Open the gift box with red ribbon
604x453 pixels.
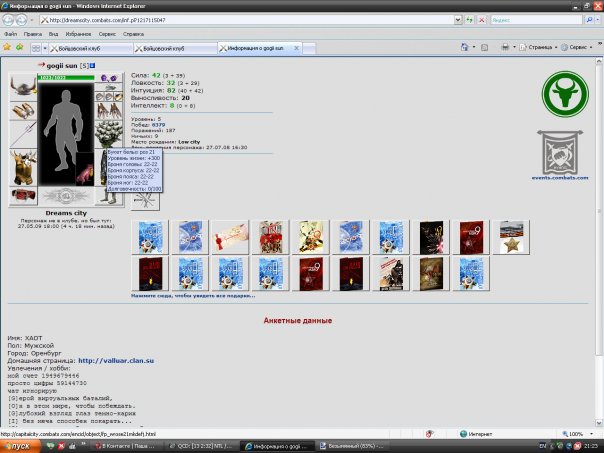click(270, 238)
